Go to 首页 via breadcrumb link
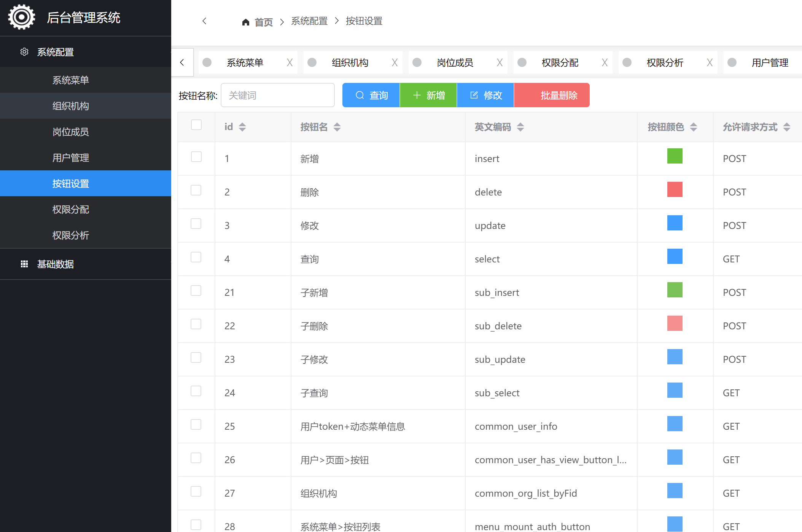This screenshot has height=532, width=802. coord(264,22)
